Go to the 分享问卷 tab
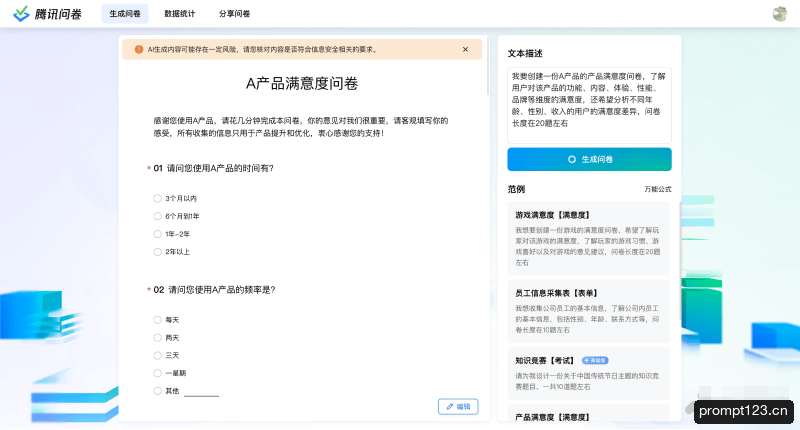The height and width of the screenshot is (430, 800). (x=235, y=14)
